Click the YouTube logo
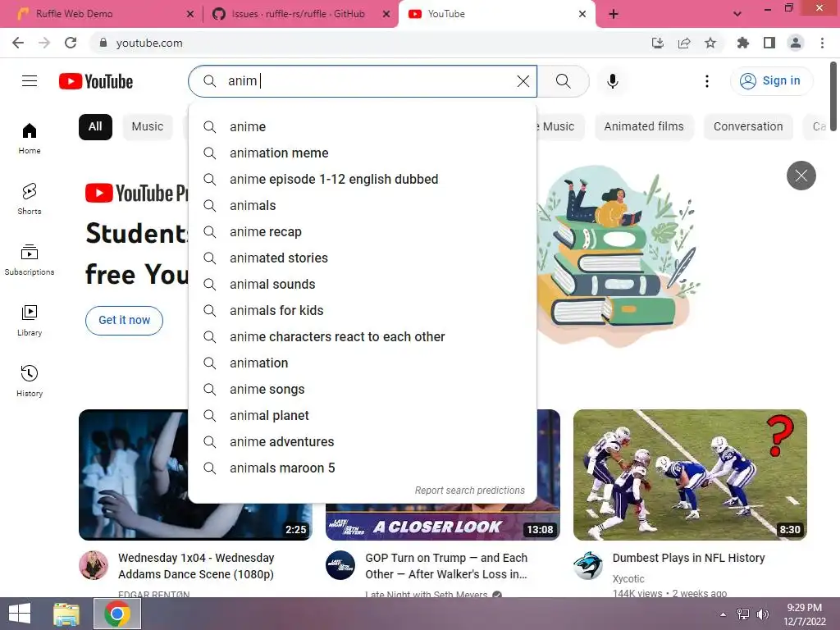The height and width of the screenshot is (630, 840). [x=96, y=81]
